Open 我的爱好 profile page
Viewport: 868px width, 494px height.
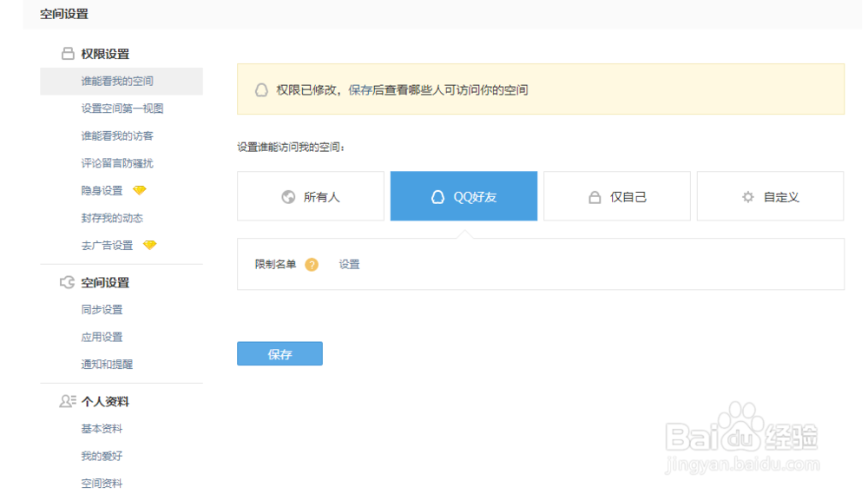[x=102, y=457]
